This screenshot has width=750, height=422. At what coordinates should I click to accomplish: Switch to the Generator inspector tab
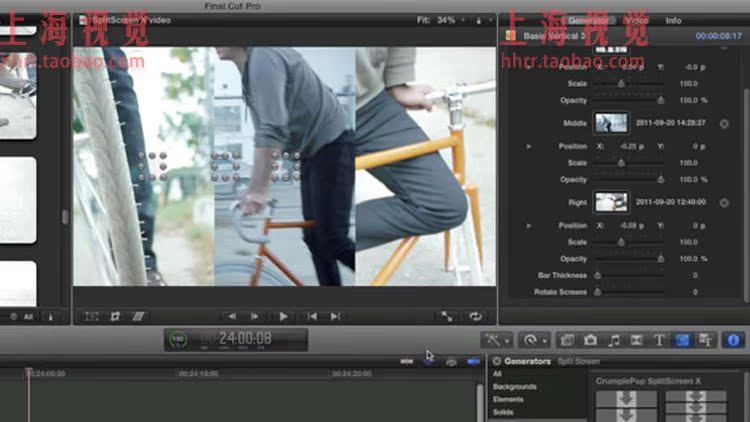(588, 21)
